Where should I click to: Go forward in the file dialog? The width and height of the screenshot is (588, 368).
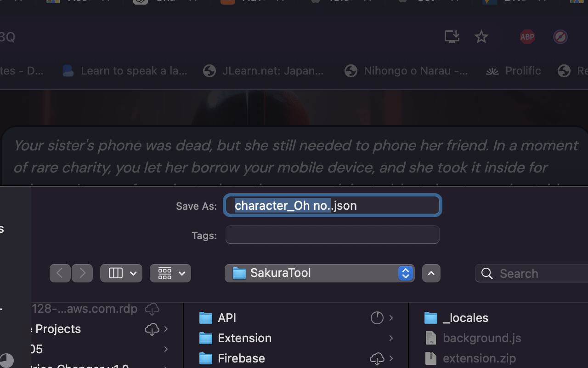82,273
